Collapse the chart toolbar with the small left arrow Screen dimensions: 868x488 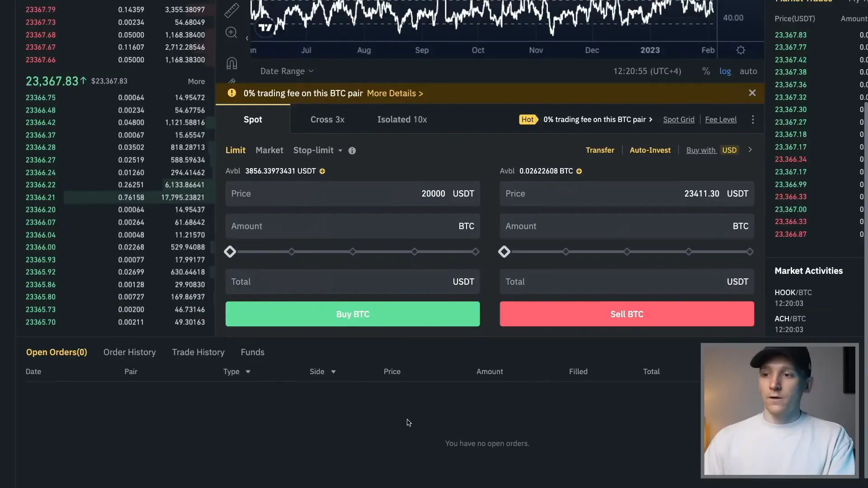pos(247,38)
